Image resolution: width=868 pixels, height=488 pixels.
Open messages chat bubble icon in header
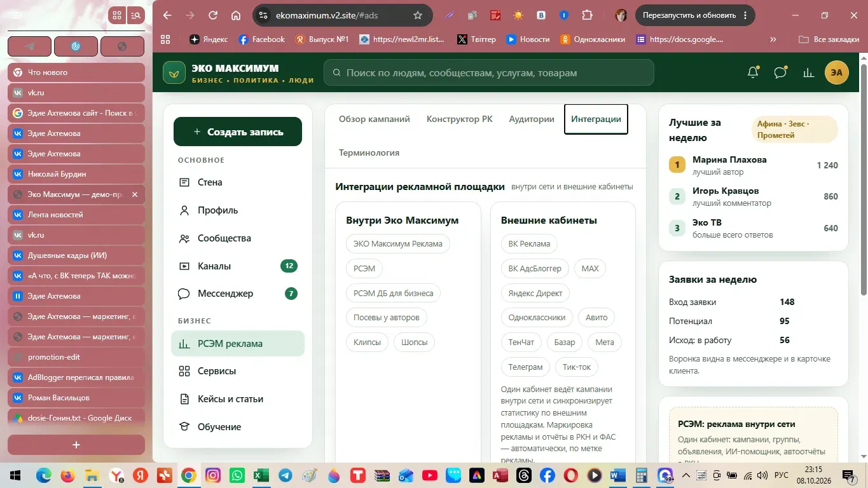coord(781,72)
